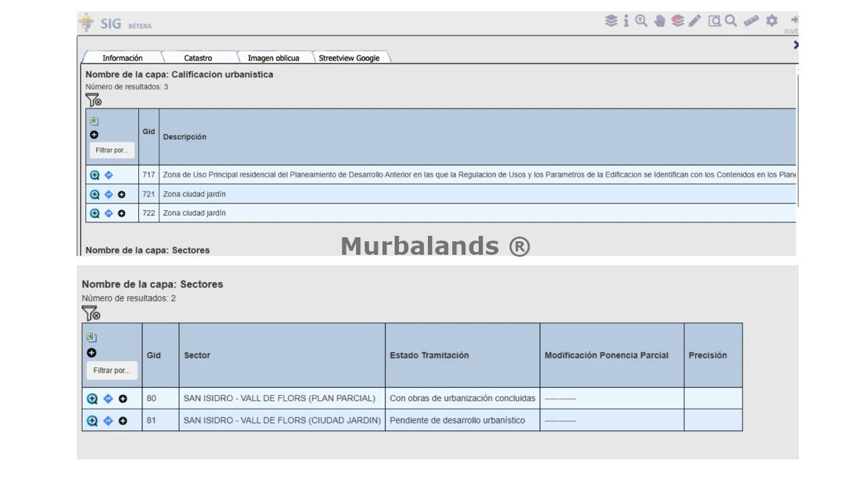Select the pencil drawing tool
Viewport: 868px width, 488px height.
click(695, 21)
